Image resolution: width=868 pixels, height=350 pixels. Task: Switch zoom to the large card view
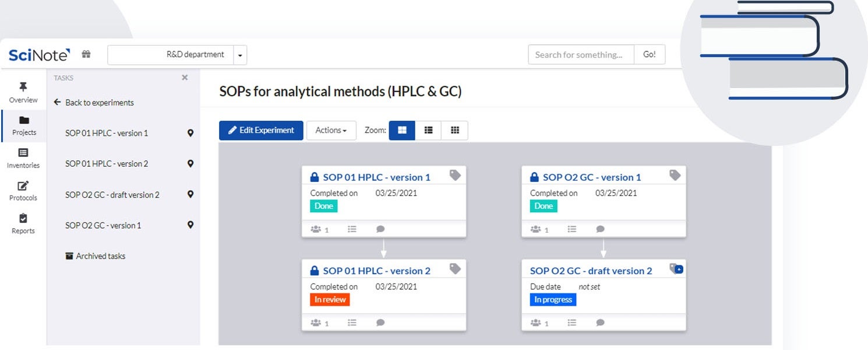(402, 130)
